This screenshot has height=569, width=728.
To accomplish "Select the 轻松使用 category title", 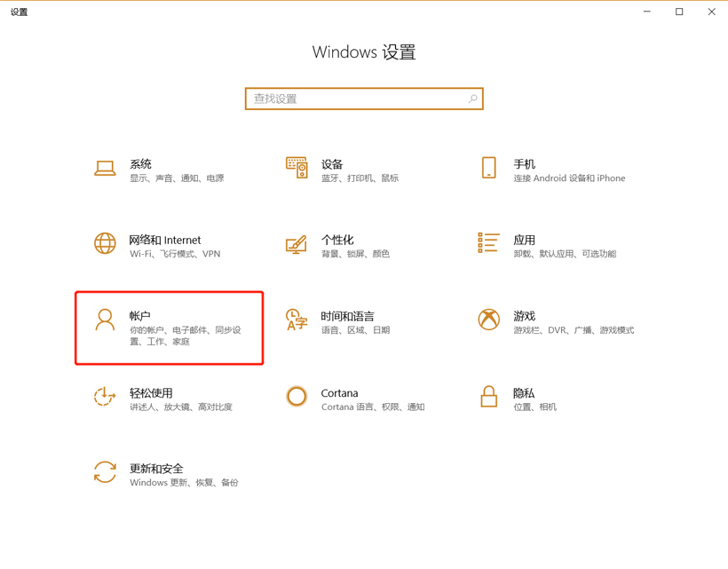I will coord(151,393).
